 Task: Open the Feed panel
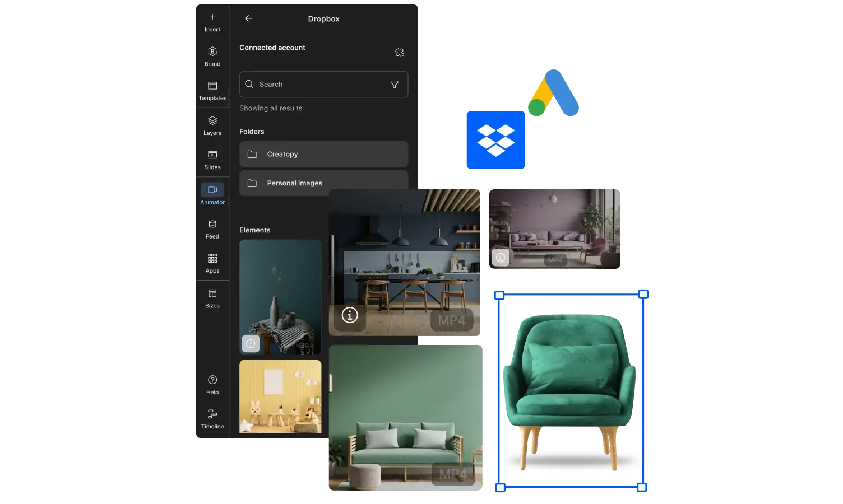[212, 229]
